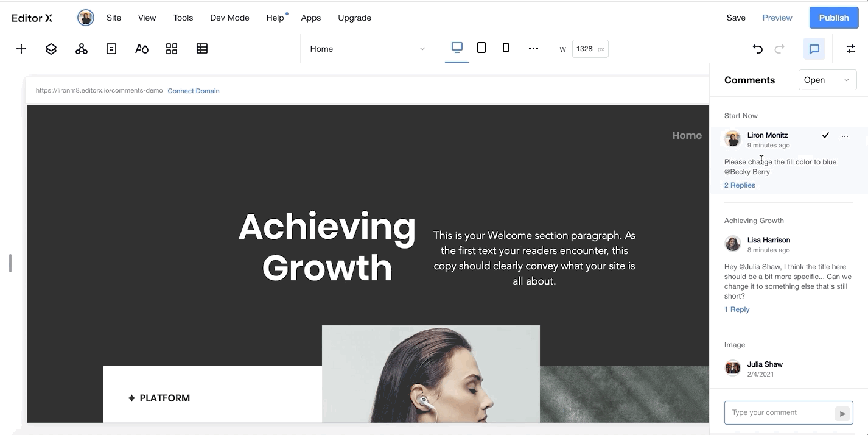The image size is (868, 435).
Task: Open the Pages panel icon
Action: [111, 49]
